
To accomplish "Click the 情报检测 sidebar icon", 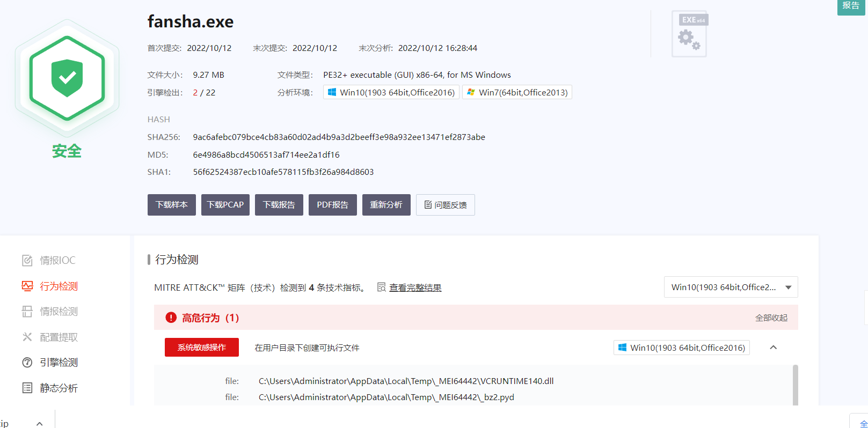I will (27, 312).
